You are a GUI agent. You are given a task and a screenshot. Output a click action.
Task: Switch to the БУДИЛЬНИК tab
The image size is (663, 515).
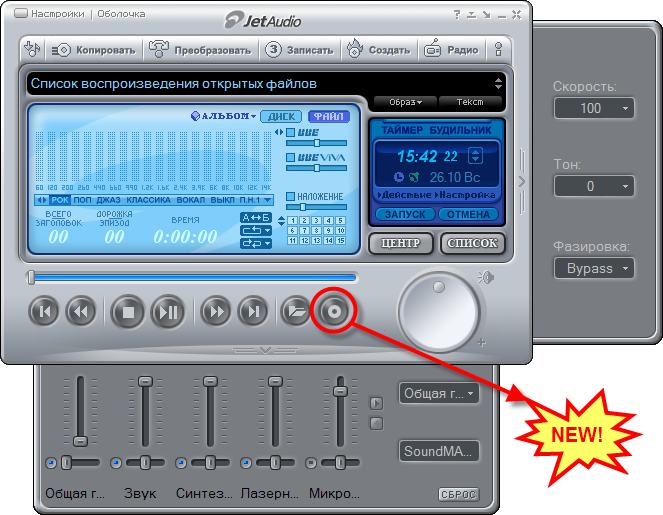[x=460, y=130]
